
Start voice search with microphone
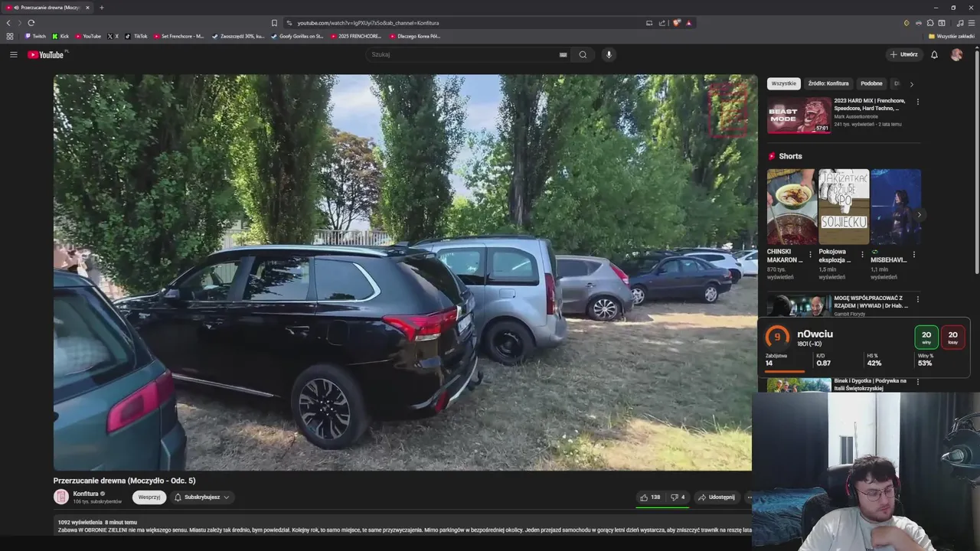609,54
